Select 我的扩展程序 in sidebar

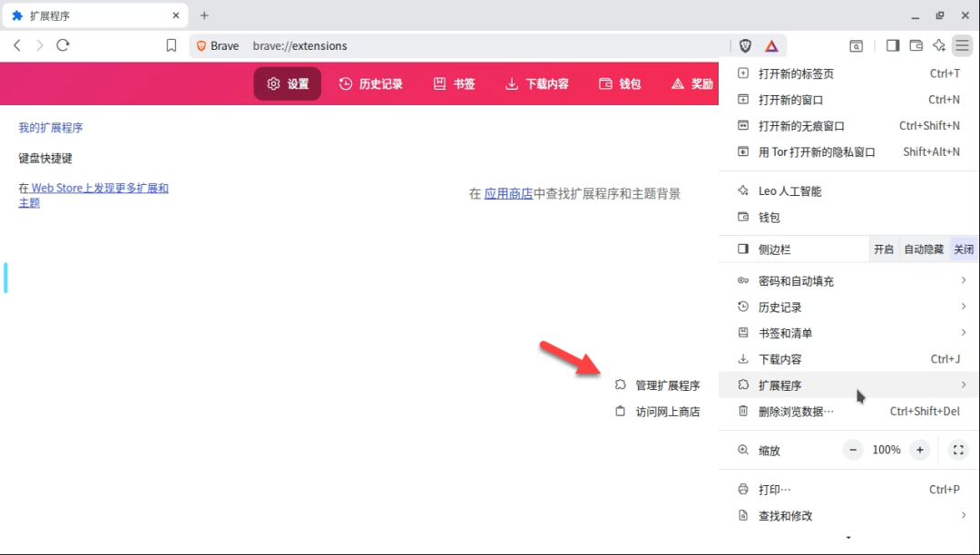coord(51,127)
